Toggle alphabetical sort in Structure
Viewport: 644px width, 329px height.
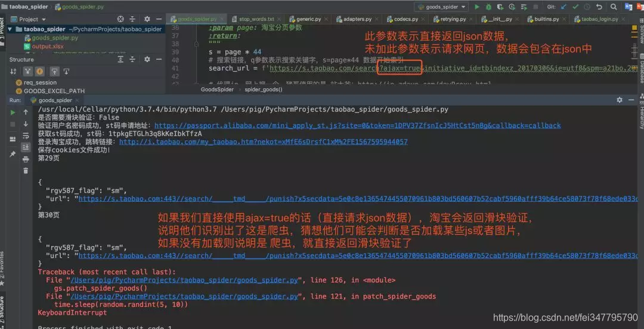(x=14, y=72)
